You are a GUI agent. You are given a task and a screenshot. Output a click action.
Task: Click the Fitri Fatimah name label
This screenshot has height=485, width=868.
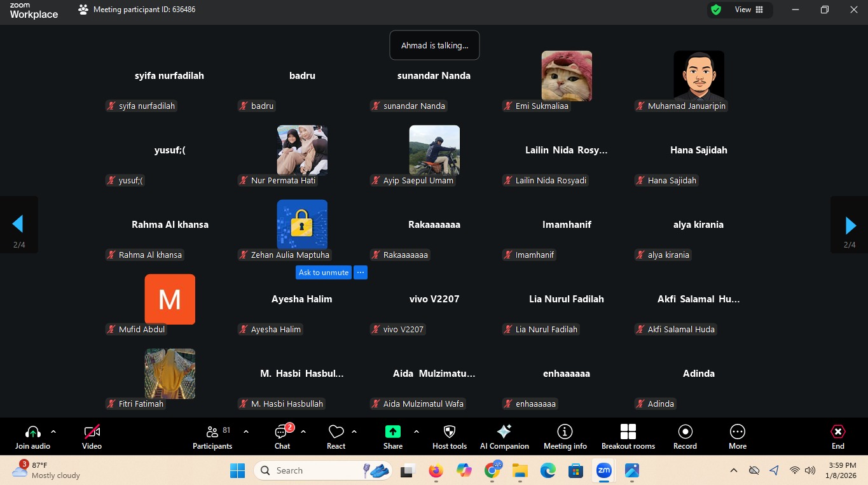click(x=141, y=404)
